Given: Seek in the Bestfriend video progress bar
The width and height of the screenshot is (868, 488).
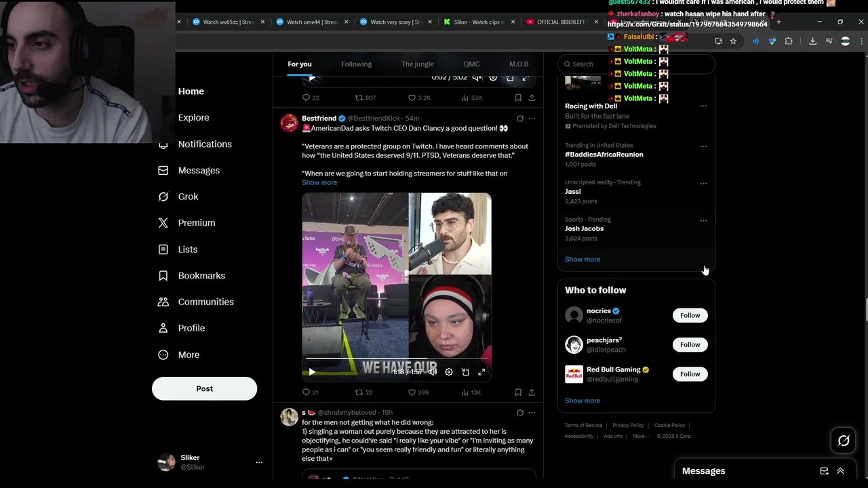Looking at the screenshot, I should click(397, 359).
